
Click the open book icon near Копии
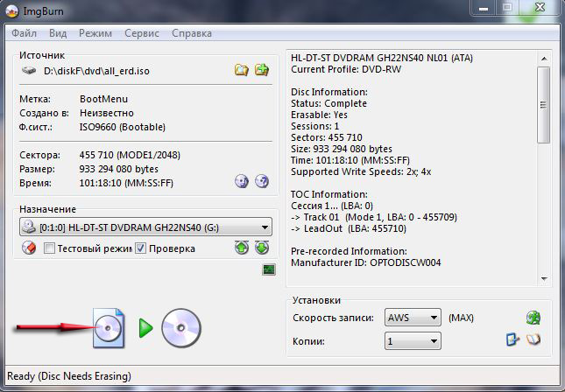click(533, 339)
